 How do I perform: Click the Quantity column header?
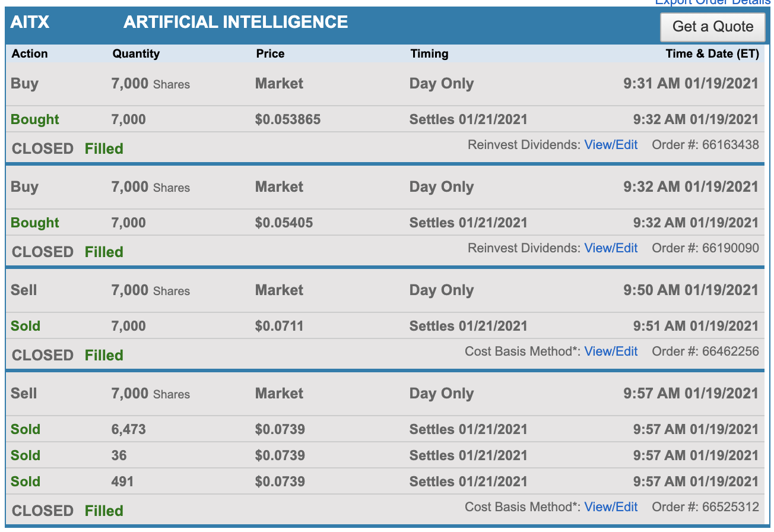[x=136, y=53]
